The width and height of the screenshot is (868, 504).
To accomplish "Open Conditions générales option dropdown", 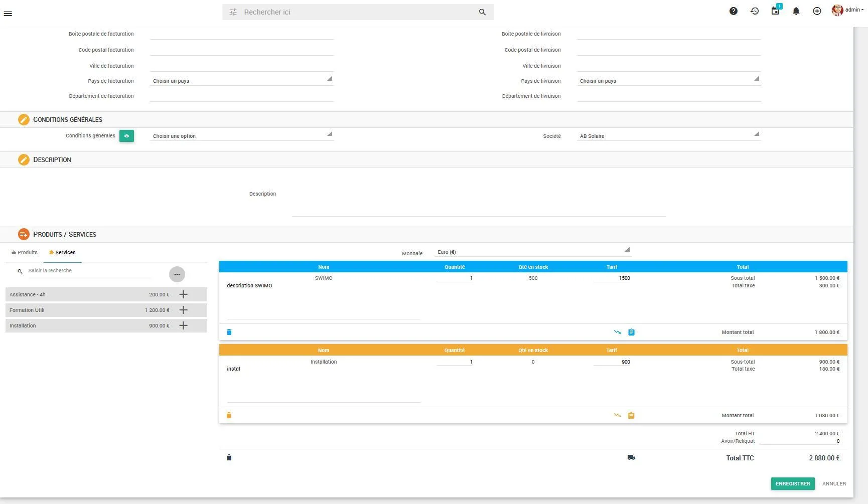I will tap(242, 136).
